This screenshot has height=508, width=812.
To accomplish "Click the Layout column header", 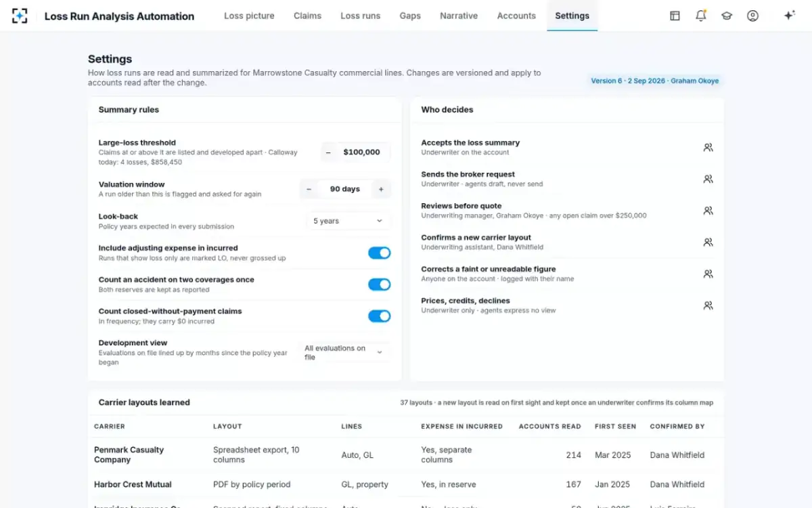I will [x=227, y=427].
